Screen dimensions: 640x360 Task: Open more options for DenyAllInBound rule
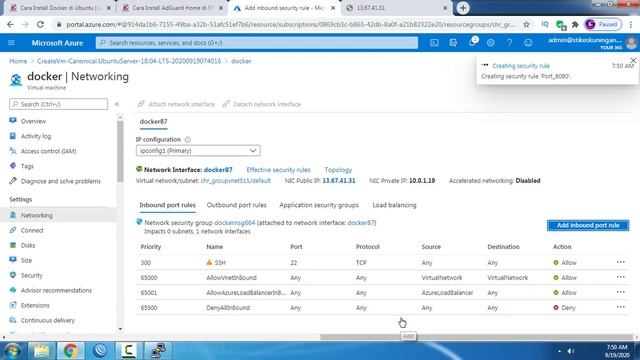620,307
